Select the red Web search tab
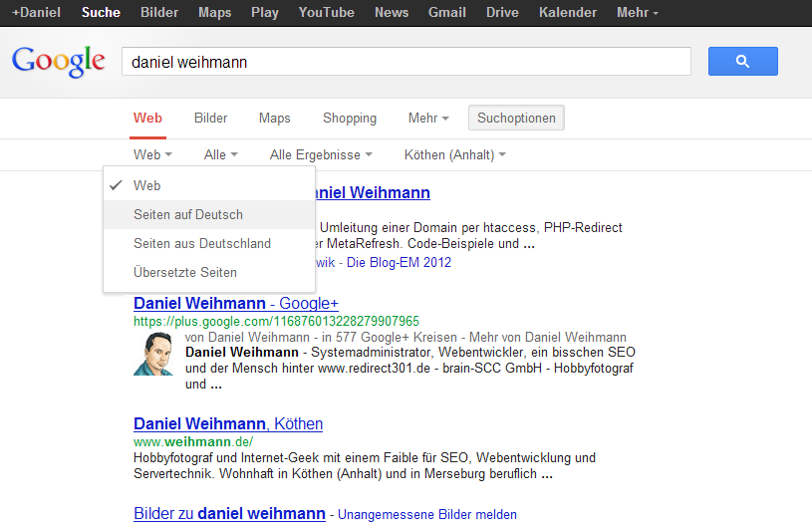This screenshot has height=524, width=812. 147,119
